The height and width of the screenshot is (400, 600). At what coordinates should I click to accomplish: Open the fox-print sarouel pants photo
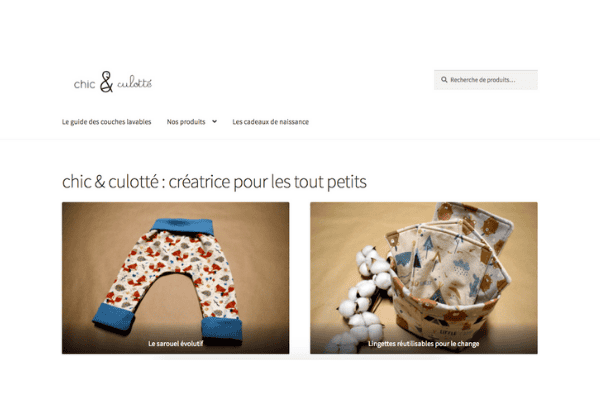[176, 278]
